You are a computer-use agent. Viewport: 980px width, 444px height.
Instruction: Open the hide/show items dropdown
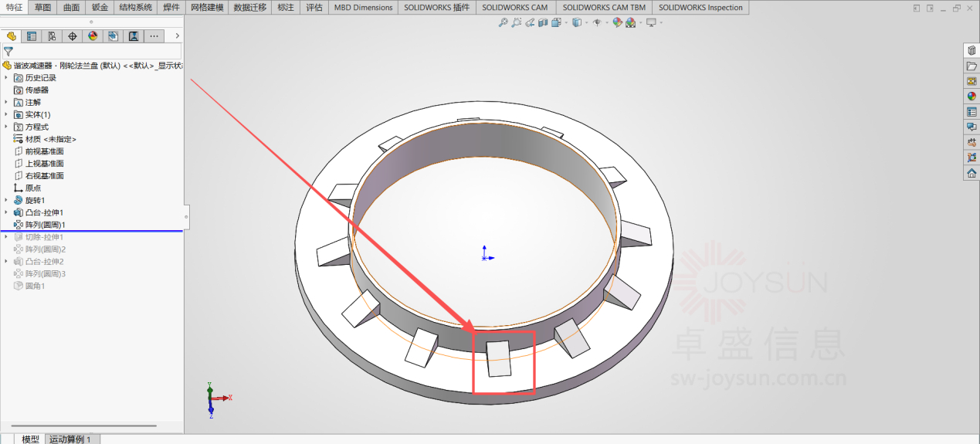[x=605, y=22]
